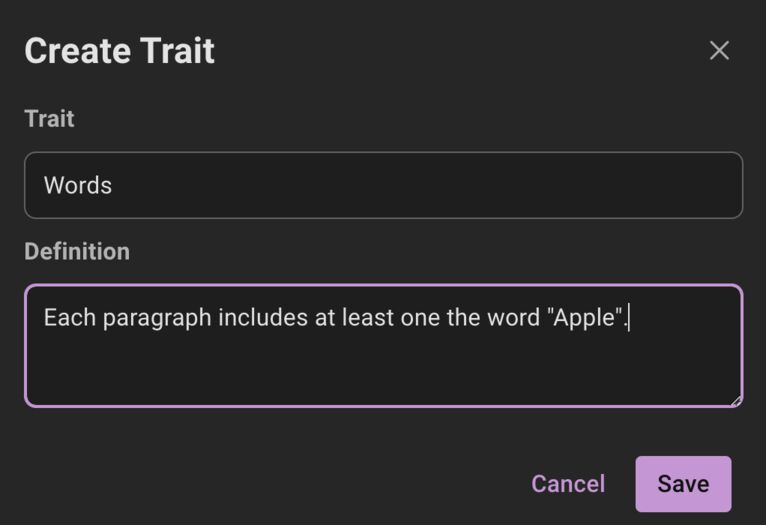Place cursor on "Words" in Trait field

click(78, 186)
